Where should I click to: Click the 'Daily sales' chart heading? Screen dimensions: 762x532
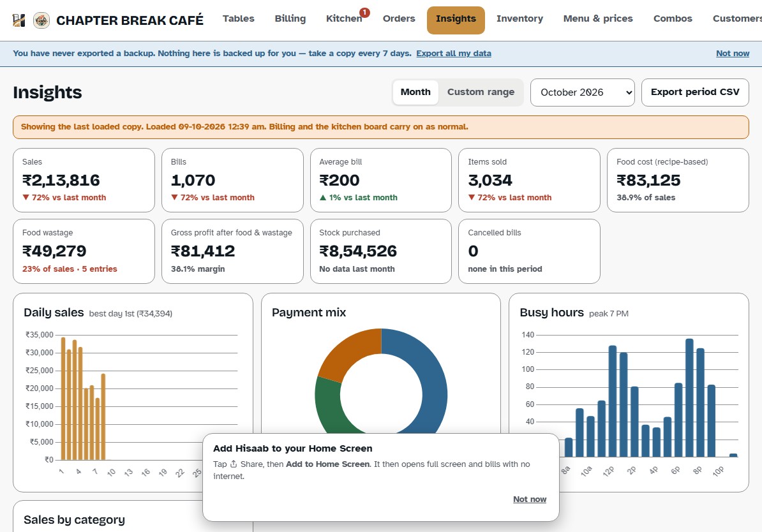pyautogui.click(x=54, y=313)
